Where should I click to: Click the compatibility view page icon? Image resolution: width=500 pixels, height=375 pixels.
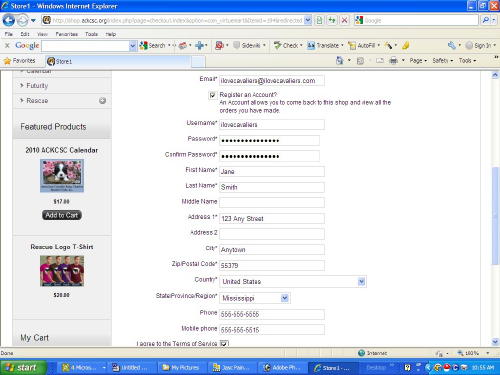pos(319,20)
